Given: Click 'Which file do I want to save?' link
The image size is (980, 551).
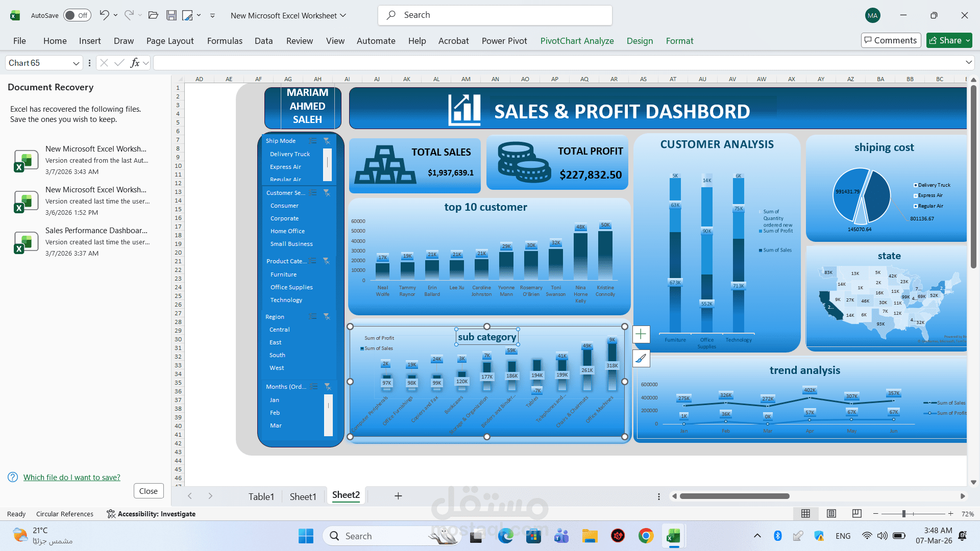Looking at the screenshot, I should (72, 478).
